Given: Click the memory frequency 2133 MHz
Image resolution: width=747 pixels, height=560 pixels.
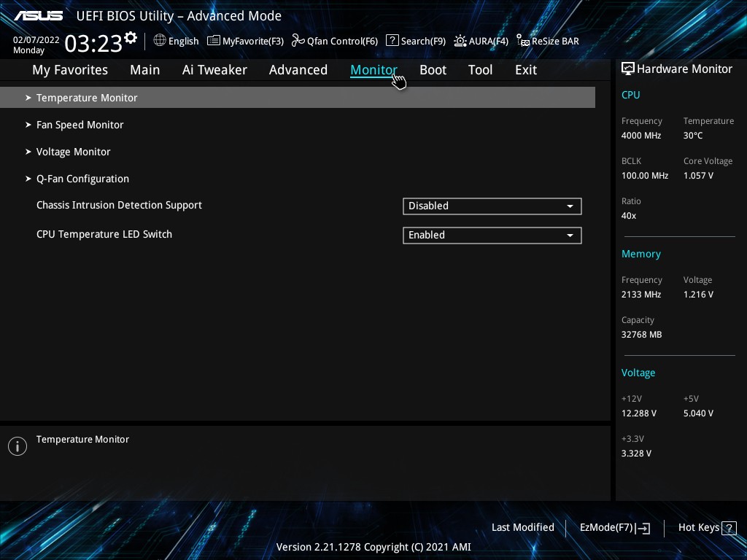Looking at the screenshot, I should [x=641, y=295].
